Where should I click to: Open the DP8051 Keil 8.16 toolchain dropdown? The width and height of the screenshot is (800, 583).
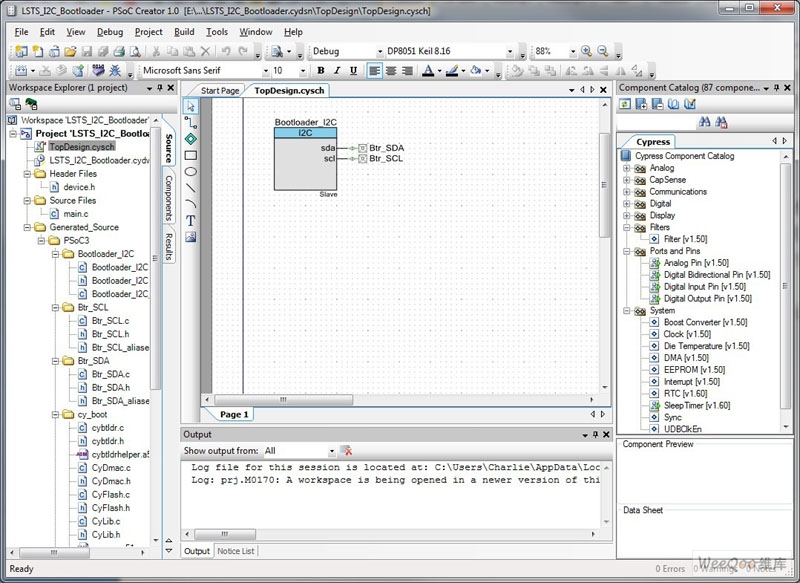509,52
